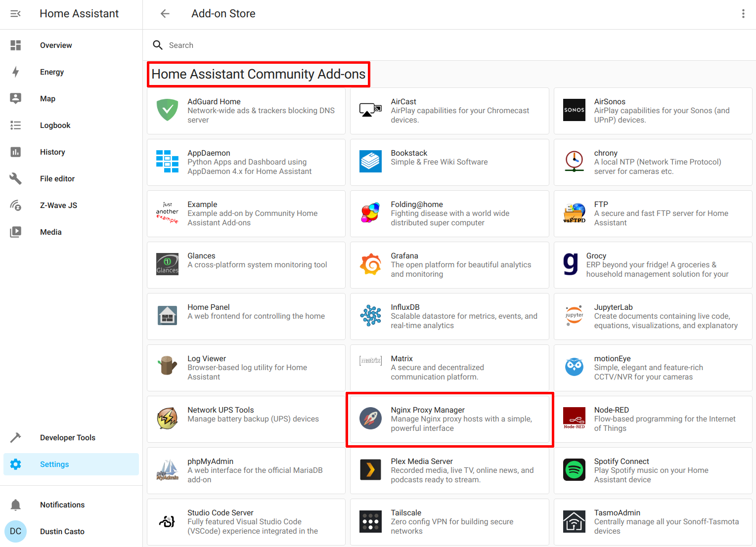Click the Media sidebar icon

(16, 232)
